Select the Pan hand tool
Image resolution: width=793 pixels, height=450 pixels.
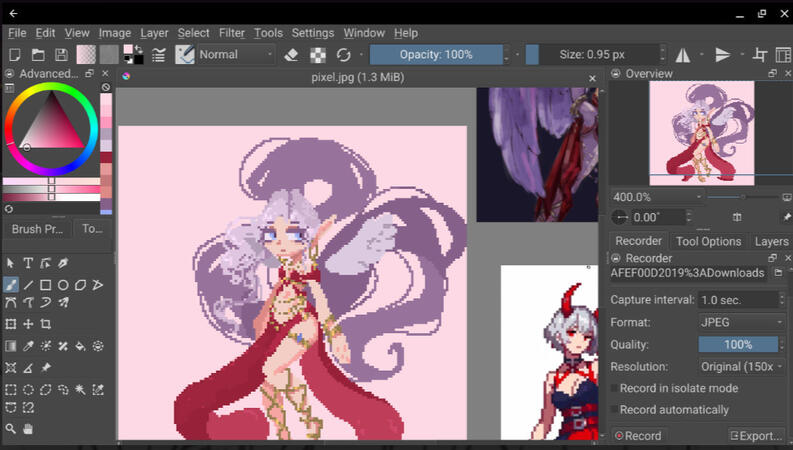pos(28,429)
